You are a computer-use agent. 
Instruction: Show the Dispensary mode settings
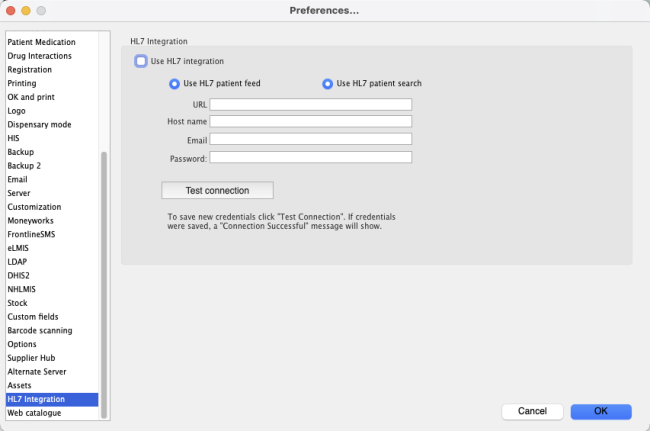click(39, 124)
